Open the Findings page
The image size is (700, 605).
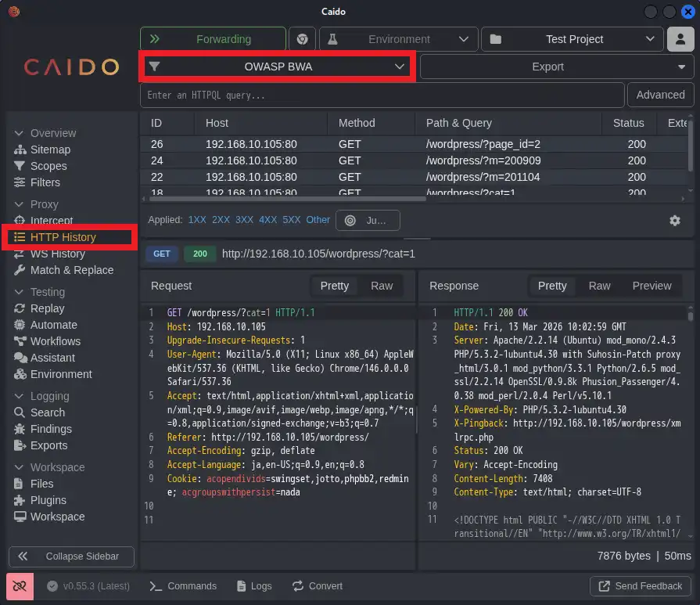pos(51,429)
